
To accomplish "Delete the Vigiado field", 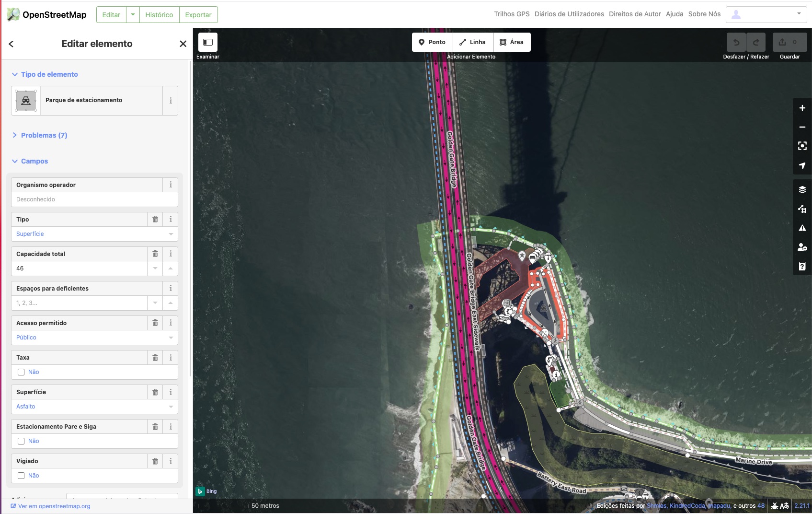I will point(155,461).
